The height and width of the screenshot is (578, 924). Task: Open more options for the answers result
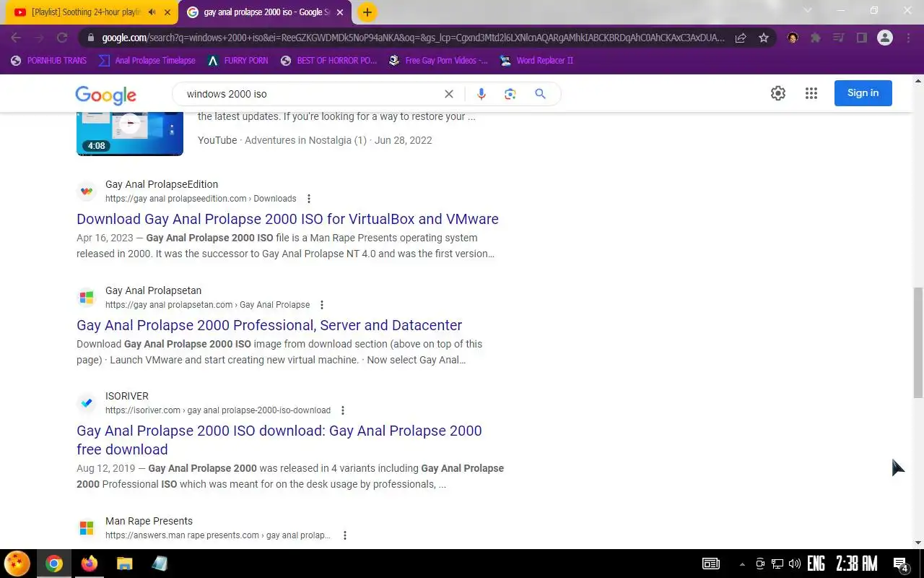click(x=345, y=535)
